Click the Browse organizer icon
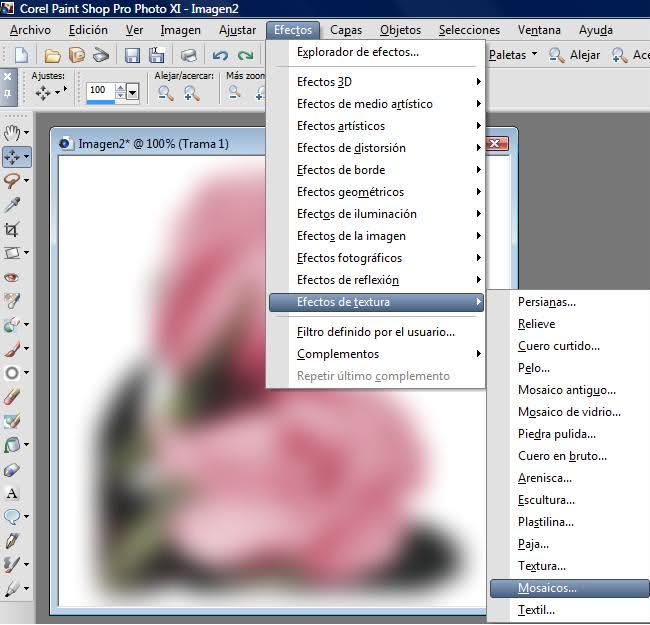The width and height of the screenshot is (650, 625). 77,55
